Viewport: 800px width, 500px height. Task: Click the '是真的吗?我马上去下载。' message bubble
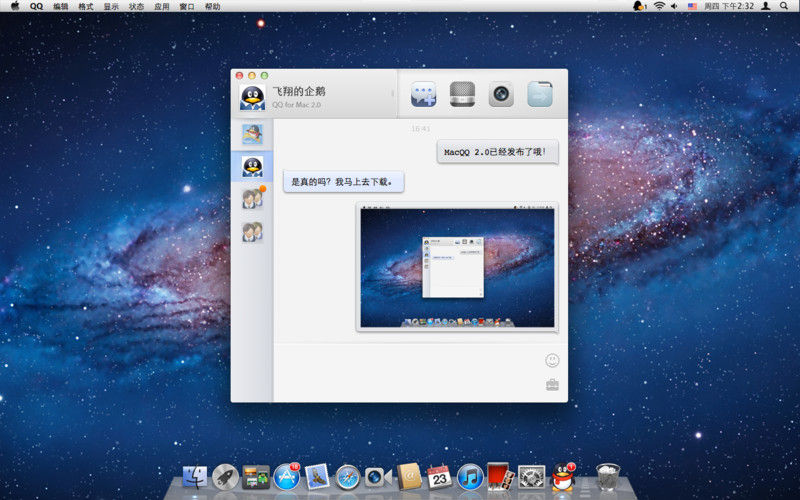click(x=343, y=182)
